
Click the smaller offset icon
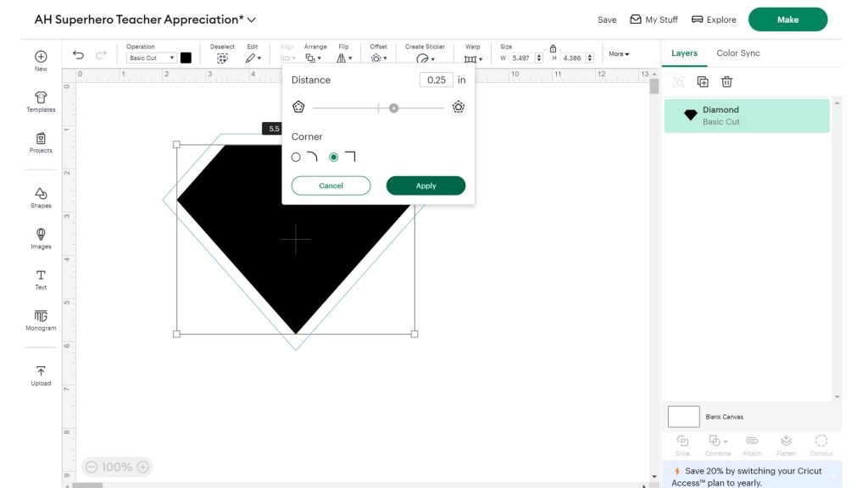(x=298, y=107)
